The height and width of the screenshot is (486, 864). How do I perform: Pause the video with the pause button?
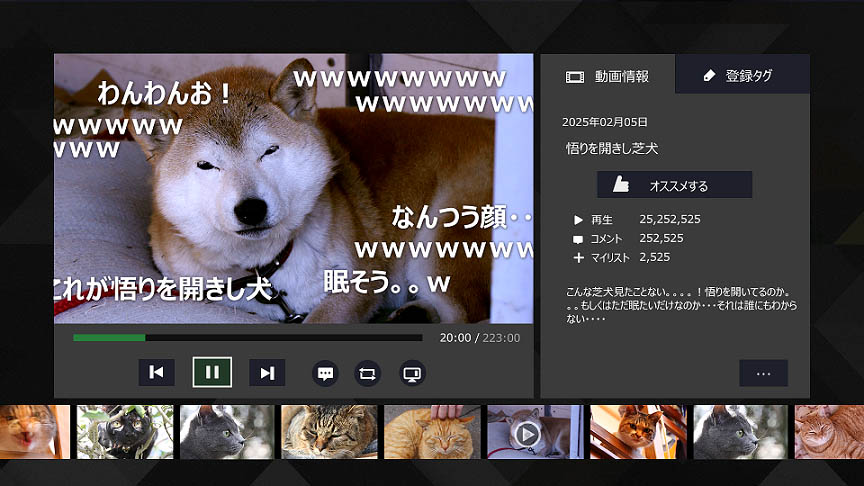[x=212, y=372]
